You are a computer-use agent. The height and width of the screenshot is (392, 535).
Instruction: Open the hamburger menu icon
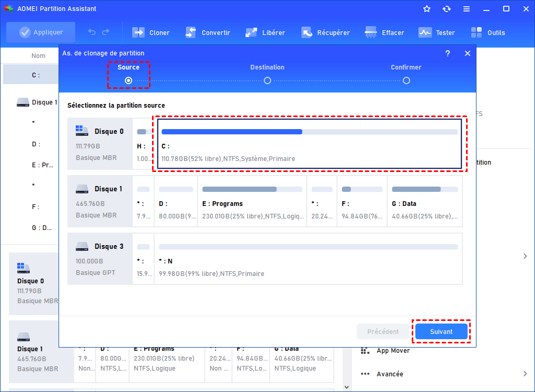467,9
